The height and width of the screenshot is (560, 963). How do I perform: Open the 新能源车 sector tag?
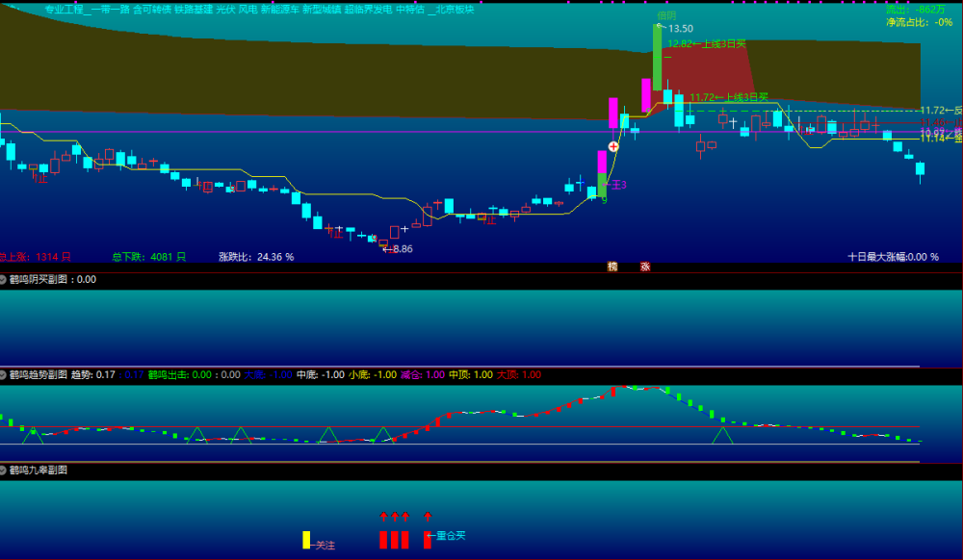[x=280, y=10]
